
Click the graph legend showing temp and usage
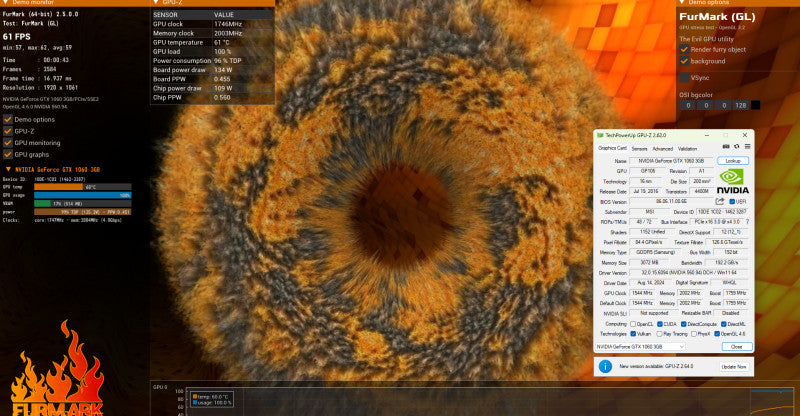(212, 400)
